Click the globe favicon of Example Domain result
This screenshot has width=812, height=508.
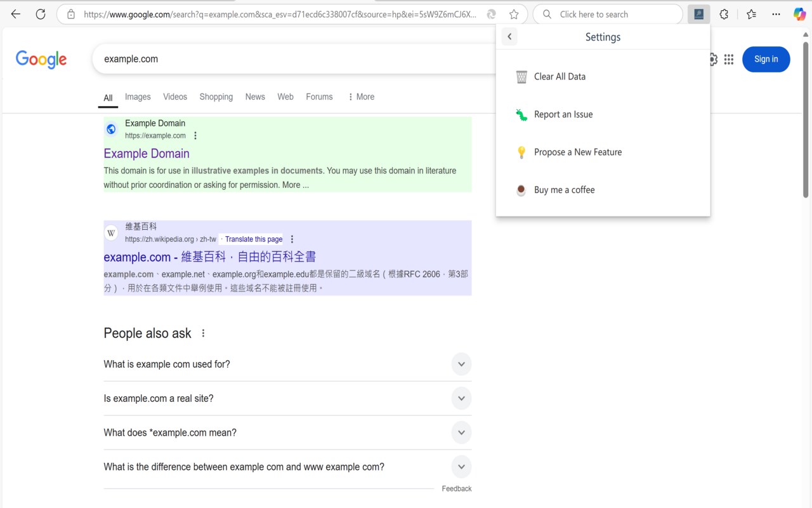tap(111, 129)
